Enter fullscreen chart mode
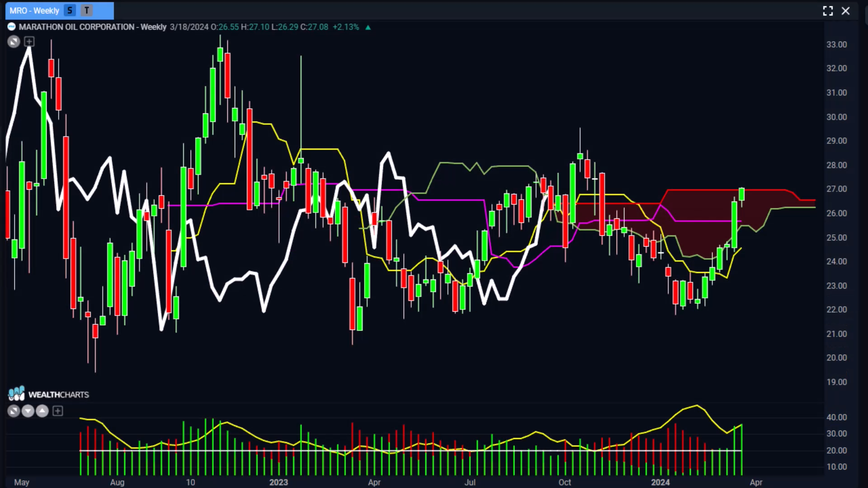This screenshot has height=488, width=868. pos(828,11)
